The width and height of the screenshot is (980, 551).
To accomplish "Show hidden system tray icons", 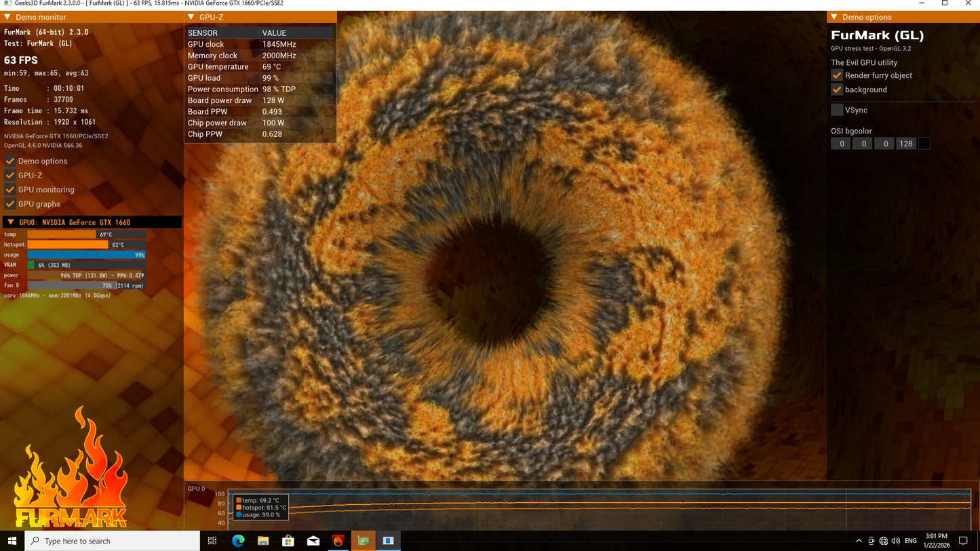I will pos(859,541).
